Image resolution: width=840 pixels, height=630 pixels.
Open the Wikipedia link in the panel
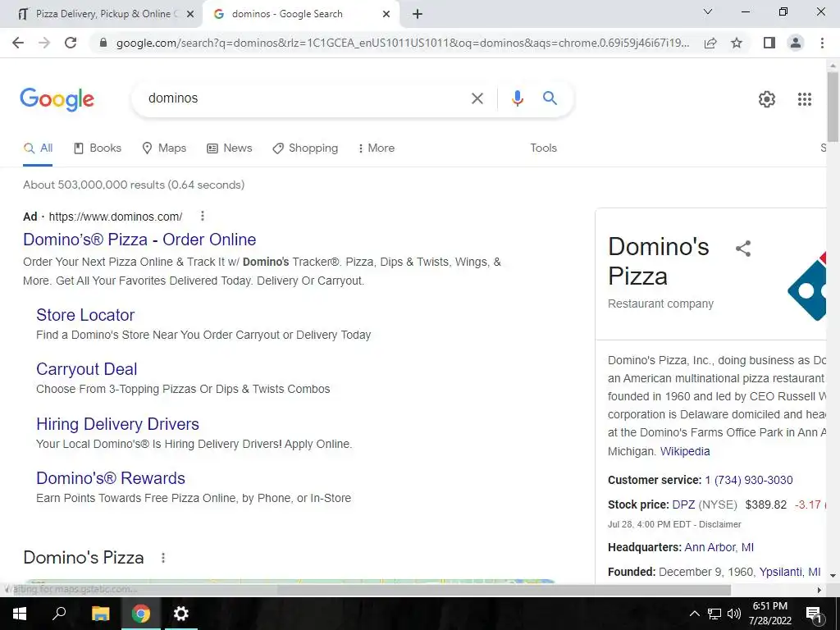pyautogui.click(x=685, y=451)
